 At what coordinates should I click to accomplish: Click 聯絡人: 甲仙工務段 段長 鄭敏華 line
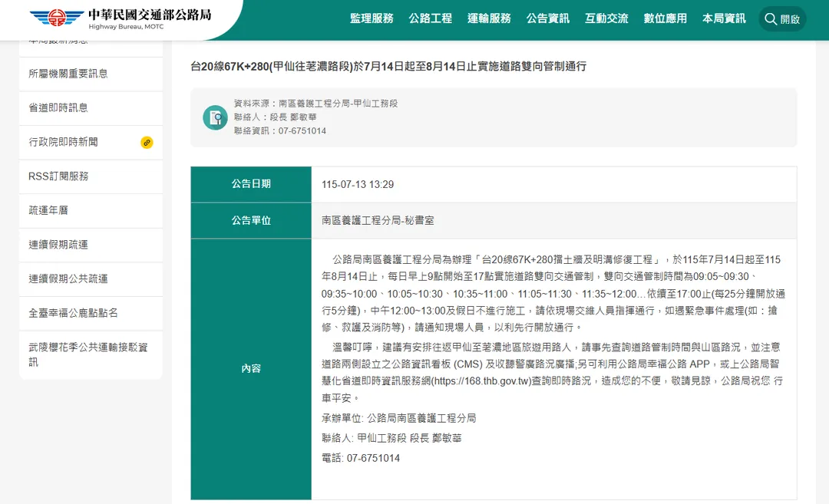point(391,438)
